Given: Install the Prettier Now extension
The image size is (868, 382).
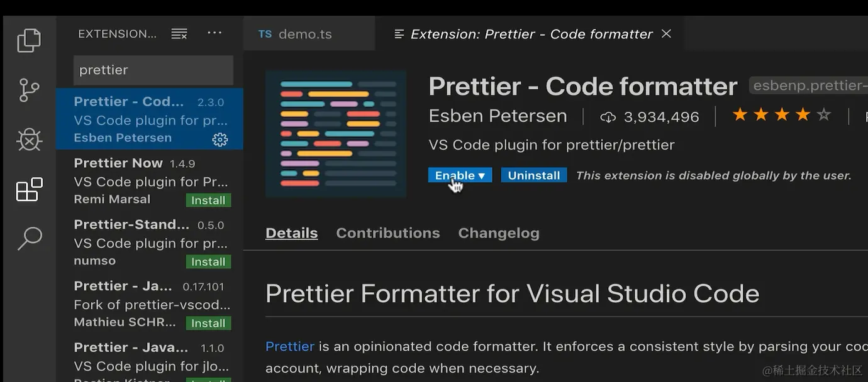Looking at the screenshot, I should click(208, 200).
